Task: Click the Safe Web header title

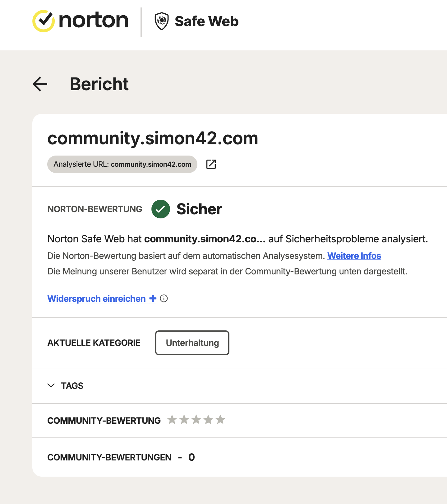Action: pyautogui.click(x=206, y=21)
